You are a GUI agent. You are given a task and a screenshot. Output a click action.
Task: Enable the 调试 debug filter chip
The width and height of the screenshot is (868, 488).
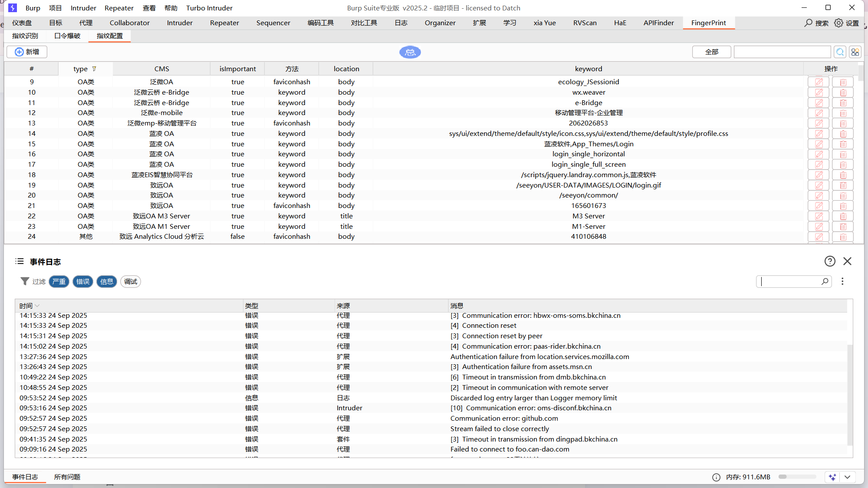point(131,281)
